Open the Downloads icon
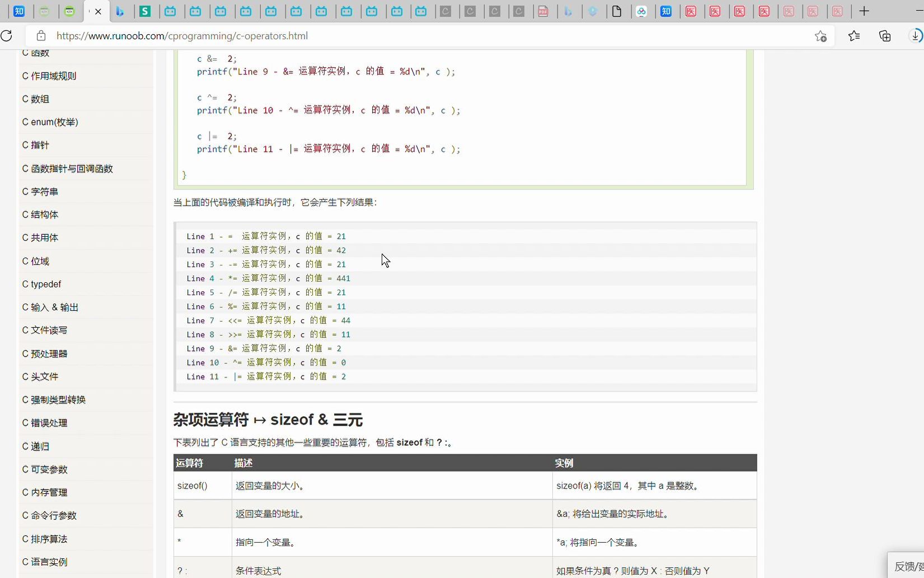 tap(916, 36)
